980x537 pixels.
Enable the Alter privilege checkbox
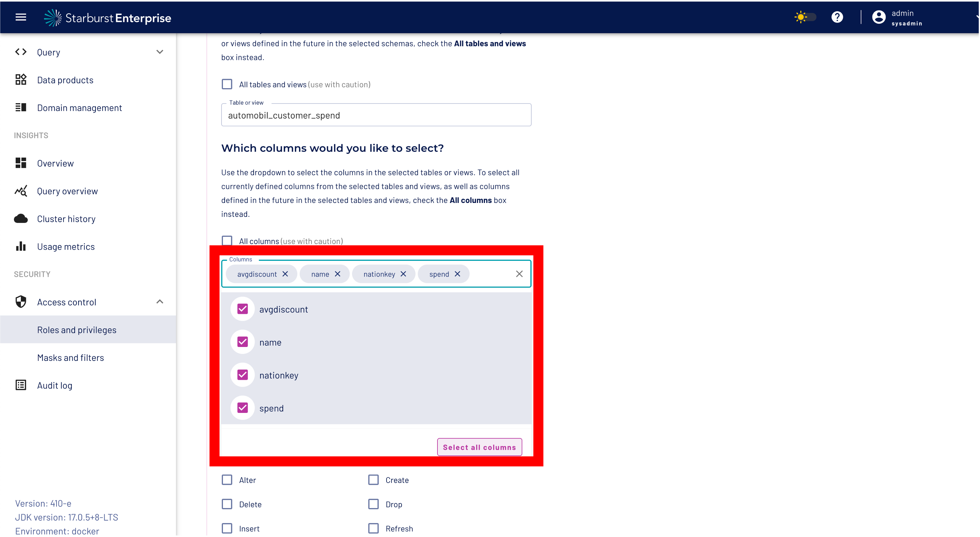click(227, 480)
